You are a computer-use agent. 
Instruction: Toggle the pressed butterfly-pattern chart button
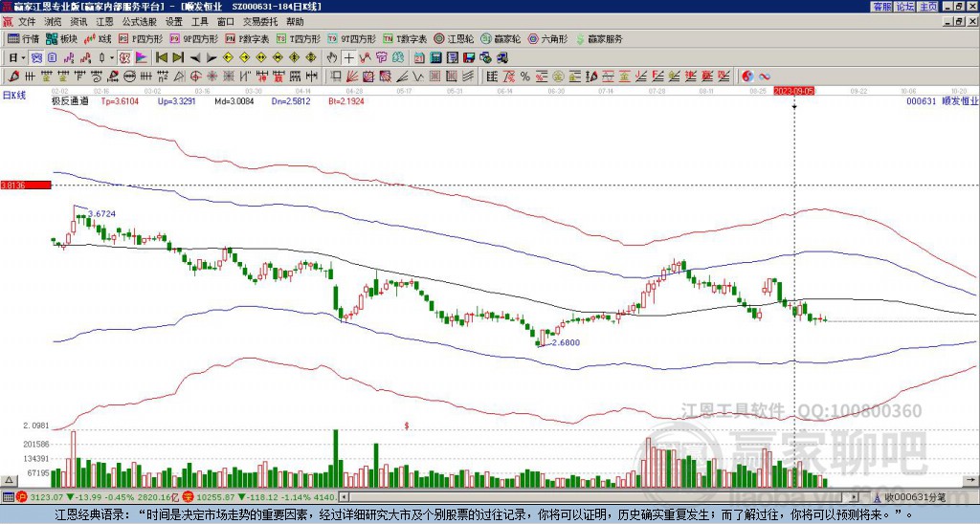point(36,58)
